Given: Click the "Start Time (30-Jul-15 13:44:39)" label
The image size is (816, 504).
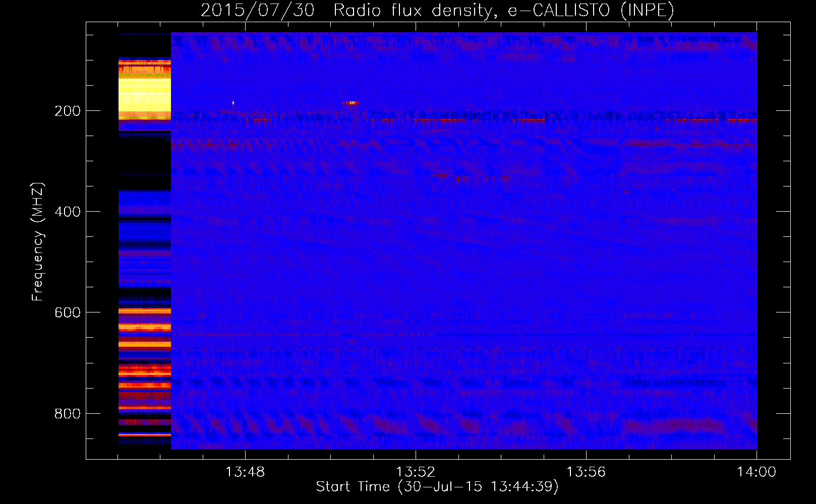Looking at the screenshot, I should click(437, 487).
